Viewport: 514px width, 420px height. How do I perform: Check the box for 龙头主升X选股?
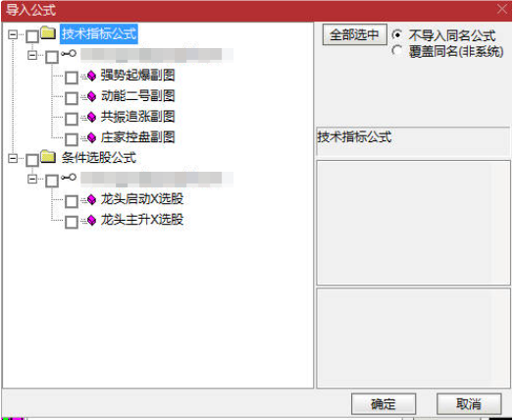tap(72, 222)
